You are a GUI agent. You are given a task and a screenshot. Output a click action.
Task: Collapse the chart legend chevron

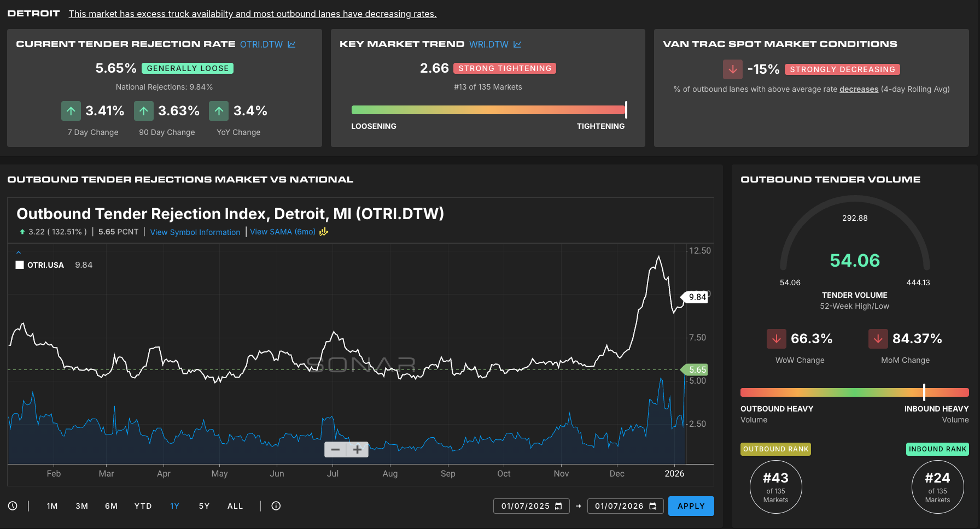pos(19,252)
